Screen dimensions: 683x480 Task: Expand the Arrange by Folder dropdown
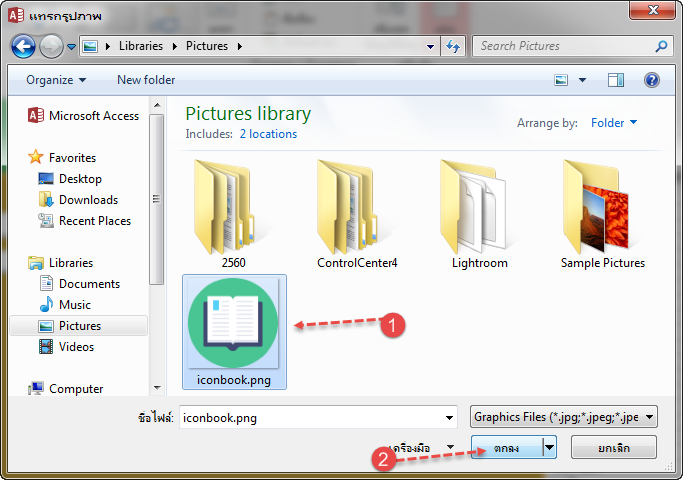[614, 123]
